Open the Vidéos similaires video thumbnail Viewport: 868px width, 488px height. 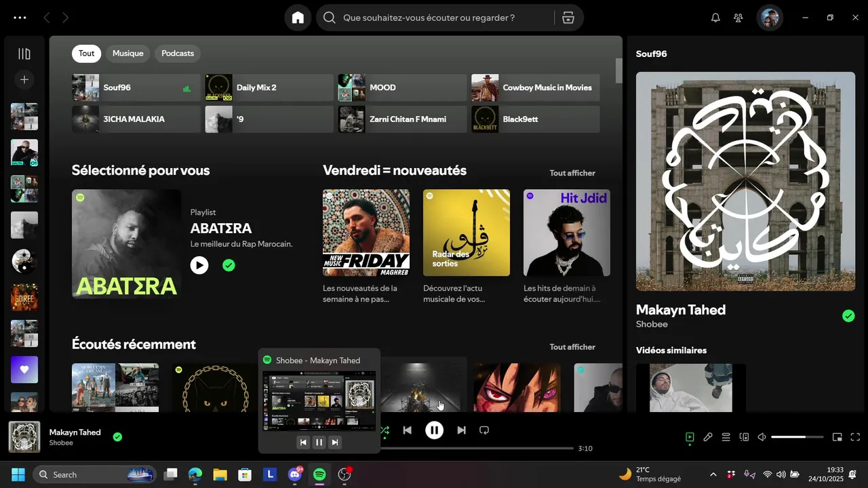click(691, 388)
